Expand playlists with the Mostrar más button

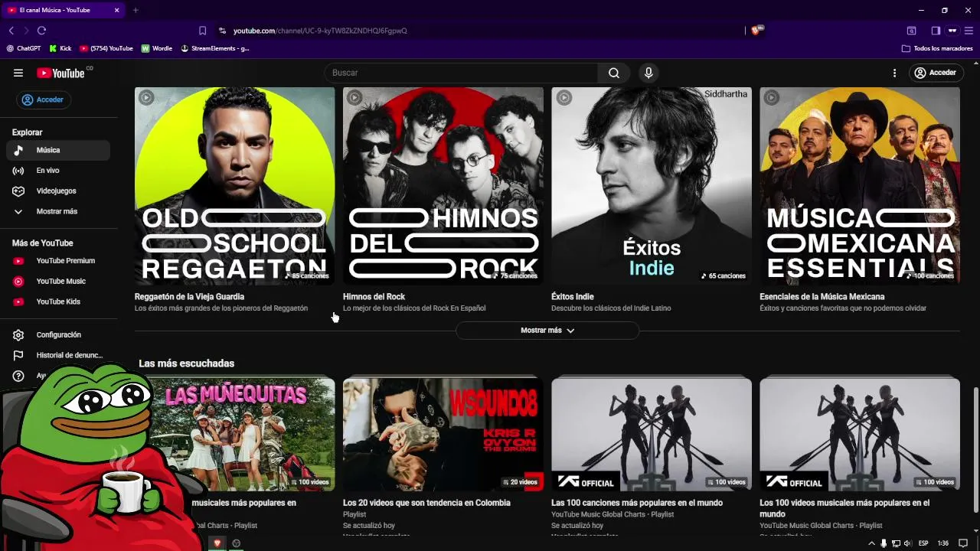click(547, 331)
